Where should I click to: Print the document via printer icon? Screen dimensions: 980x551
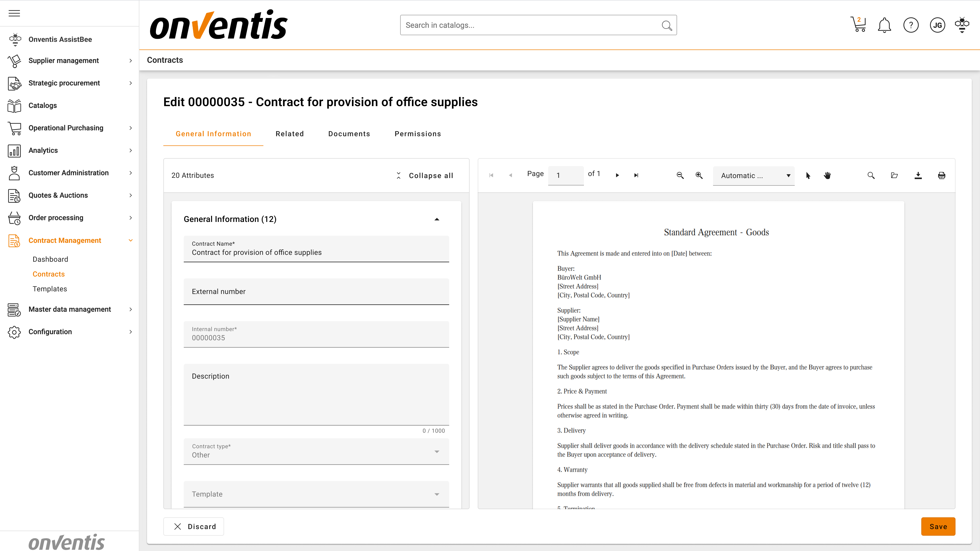pos(941,175)
